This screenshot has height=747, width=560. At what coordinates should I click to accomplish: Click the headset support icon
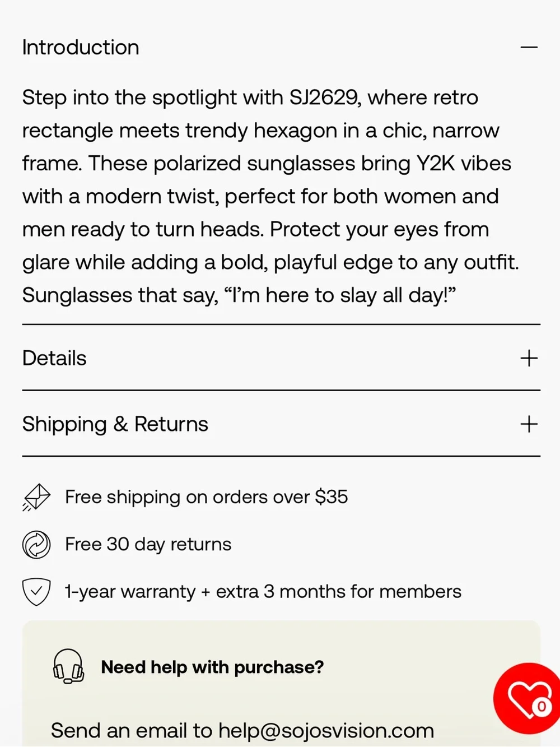[x=68, y=666]
